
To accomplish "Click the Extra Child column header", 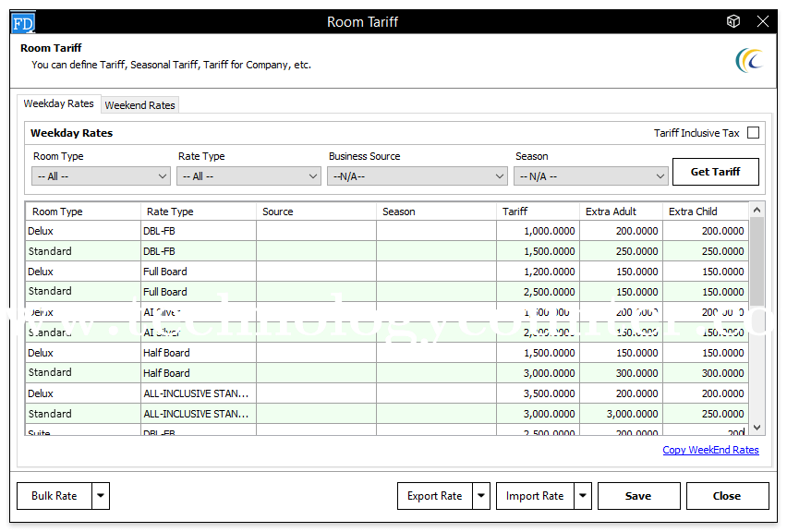I will point(705,212).
